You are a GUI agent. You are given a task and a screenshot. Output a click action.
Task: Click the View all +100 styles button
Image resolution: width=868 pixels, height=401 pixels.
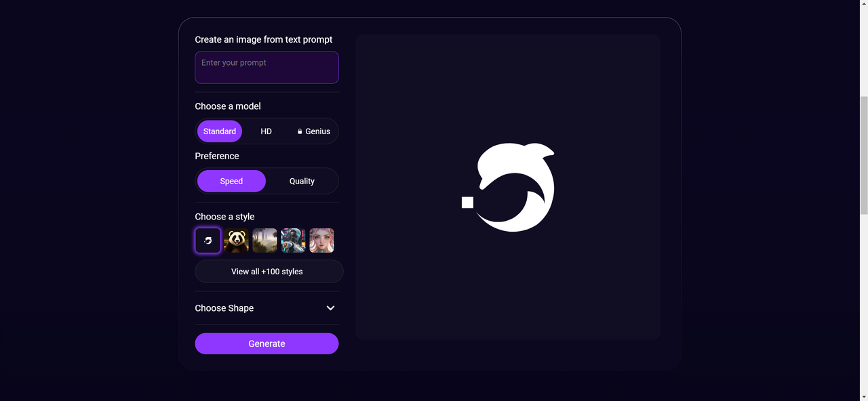pyautogui.click(x=269, y=271)
